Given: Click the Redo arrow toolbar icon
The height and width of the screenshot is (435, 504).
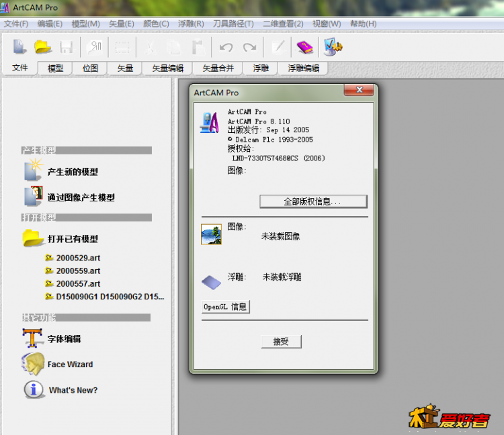Looking at the screenshot, I should (250, 48).
